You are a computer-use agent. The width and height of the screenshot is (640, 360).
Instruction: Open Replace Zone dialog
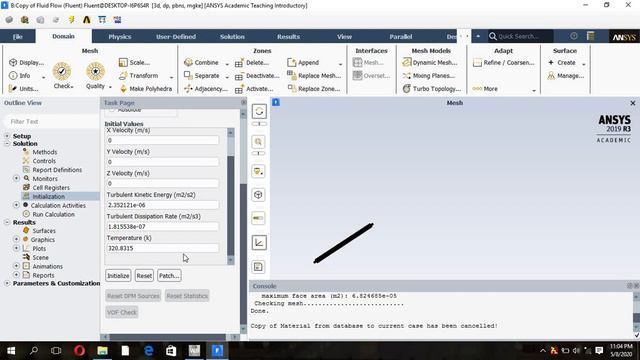(313, 89)
